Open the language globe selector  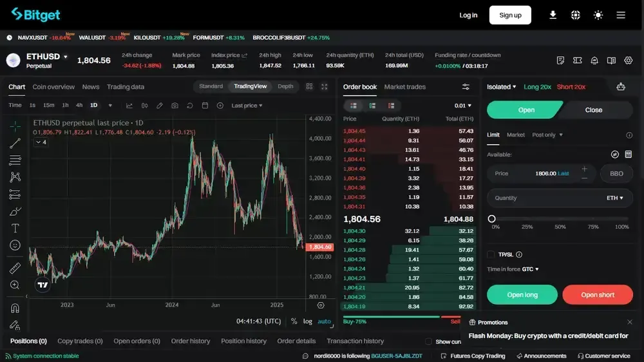[x=575, y=15]
